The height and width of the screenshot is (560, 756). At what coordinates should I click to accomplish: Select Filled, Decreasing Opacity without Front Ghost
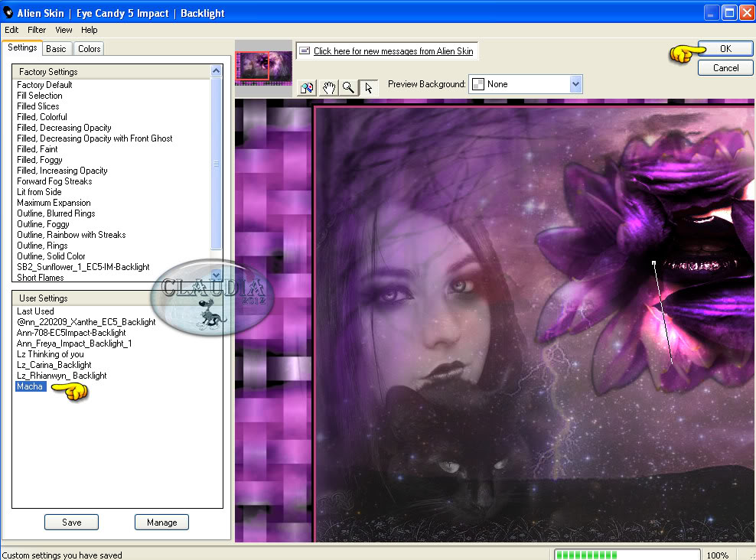click(64, 128)
